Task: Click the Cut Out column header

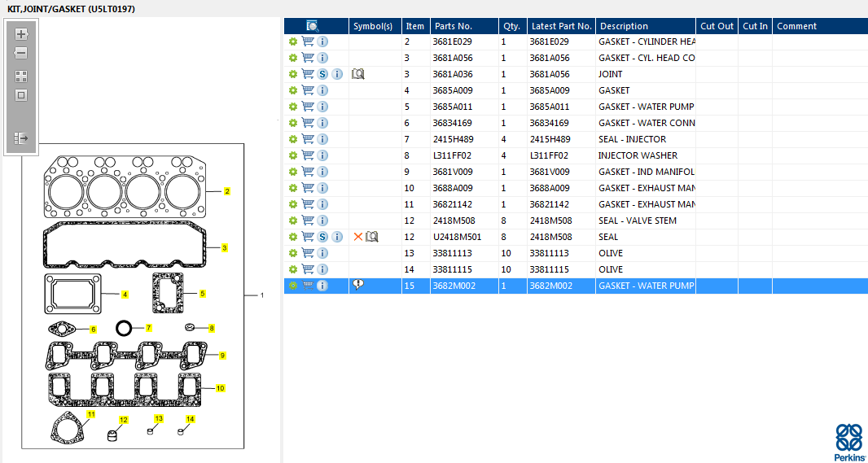Action: (717, 26)
